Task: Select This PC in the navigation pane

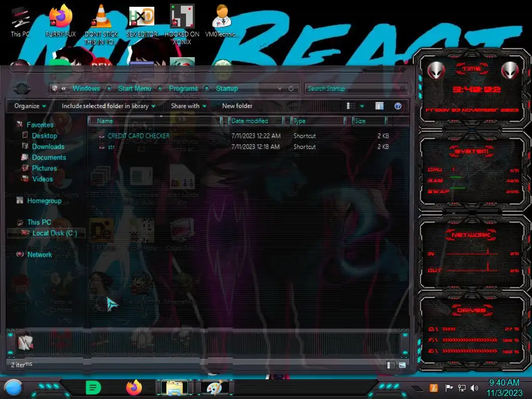Action: pos(39,222)
